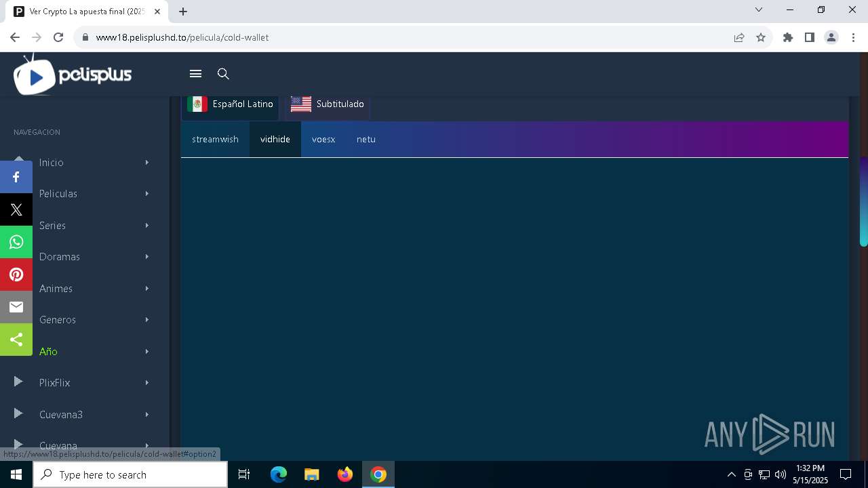Switch to the netu server tab
The width and height of the screenshot is (868, 488).
pyautogui.click(x=366, y=139)
